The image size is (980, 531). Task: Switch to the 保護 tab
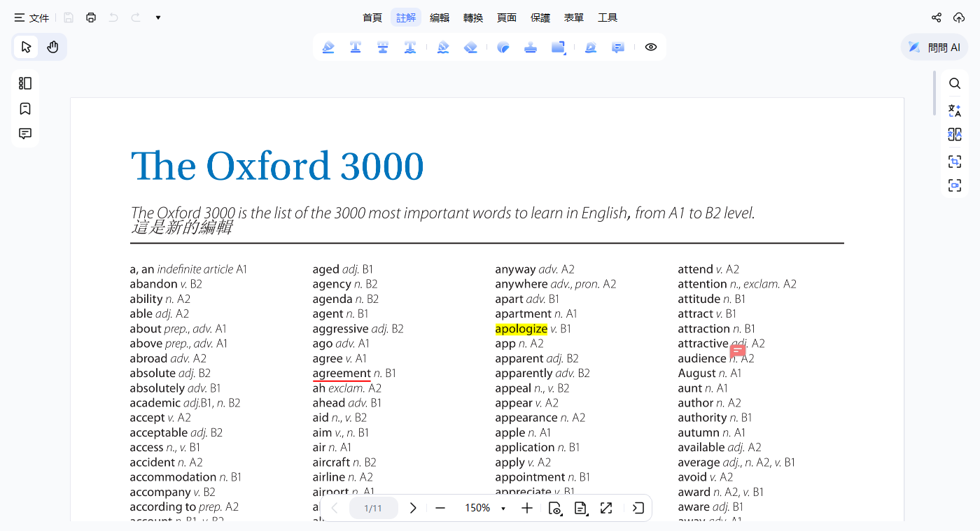(540, 17)
